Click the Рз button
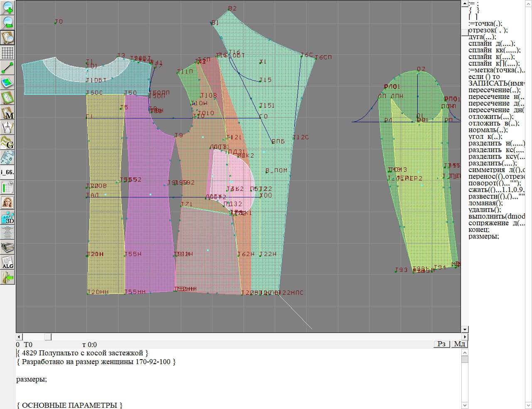This screenshot has width=532, height=409. [x=441, y=344]
